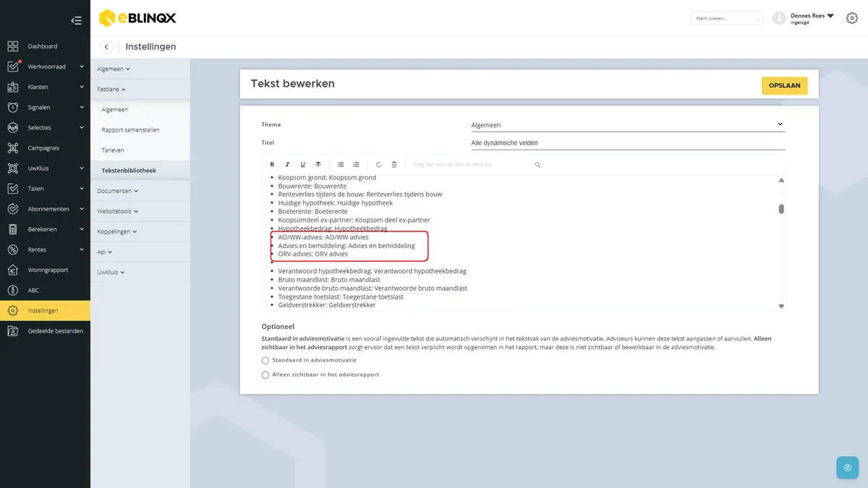The width and height of the screenshot is (868, 488).
Task: Apply italic formatting in the editor
Action: tap(287, 165)
